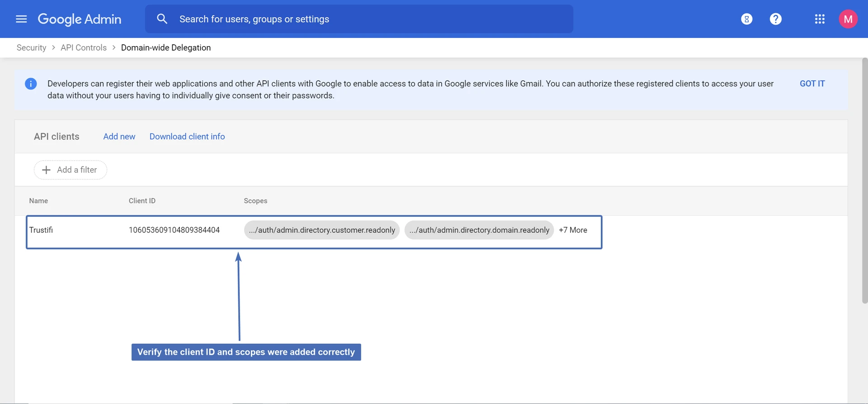Image resolution: width=868 pixels, height=404 pixels.
Task: Click the Client ID column header
Action: 142,201
